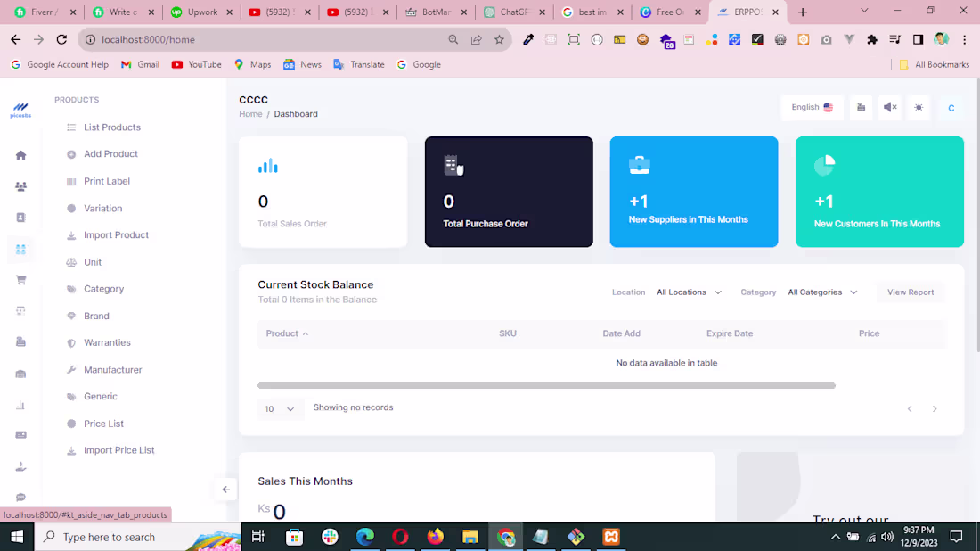Open Windows Start menu

pos(17,537)
